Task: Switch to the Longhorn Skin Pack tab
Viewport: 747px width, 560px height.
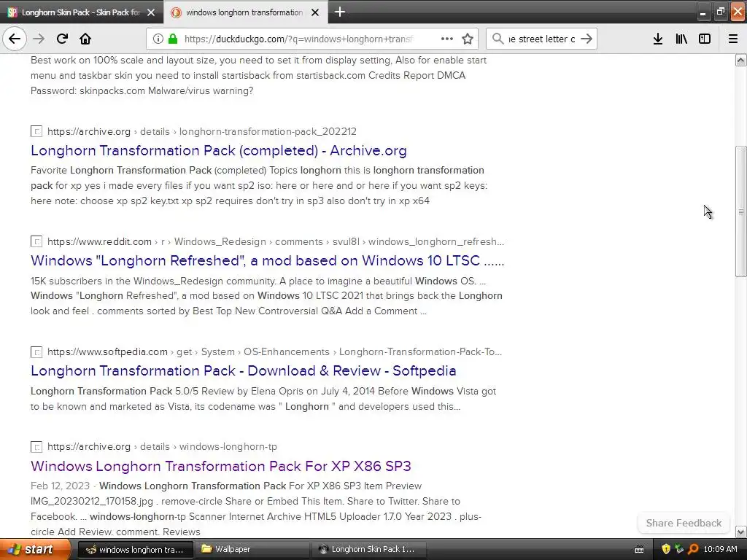Action: point(81,12)
